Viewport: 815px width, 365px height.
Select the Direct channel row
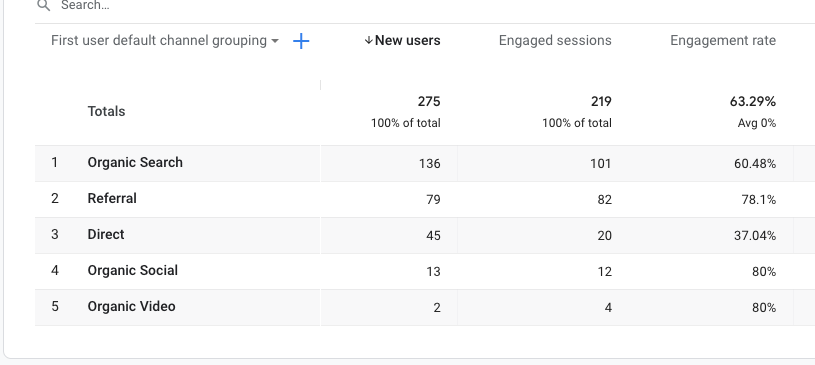[425, 235]
